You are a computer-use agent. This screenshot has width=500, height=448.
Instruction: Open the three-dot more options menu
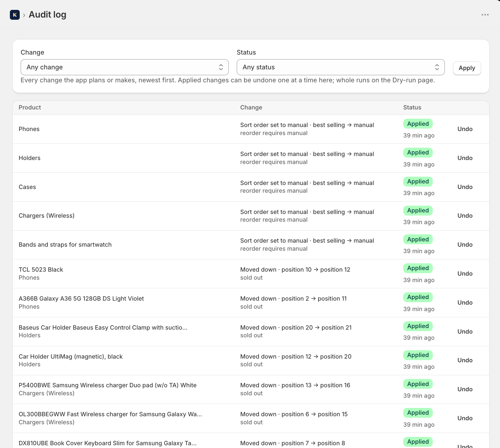click(485, 15)
